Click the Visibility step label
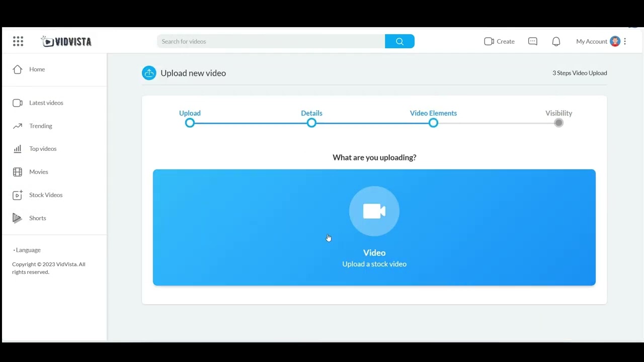This screenshot has width=644, height=362. pos(558,113)
